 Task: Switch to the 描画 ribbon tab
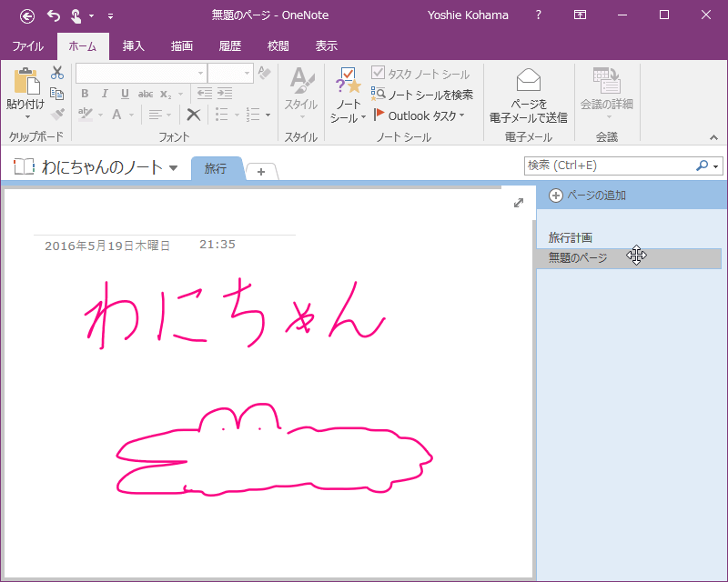pyautogui.click(x=181, y=46)
